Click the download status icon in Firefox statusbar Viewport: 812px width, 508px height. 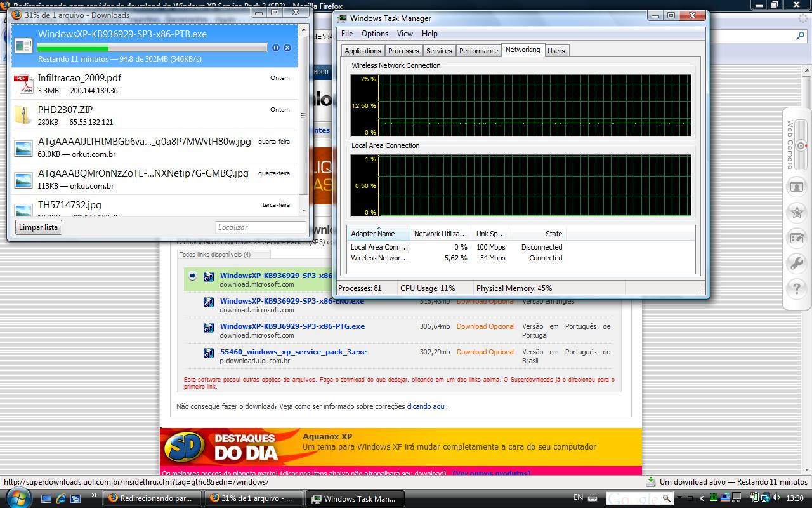point(651,482)
